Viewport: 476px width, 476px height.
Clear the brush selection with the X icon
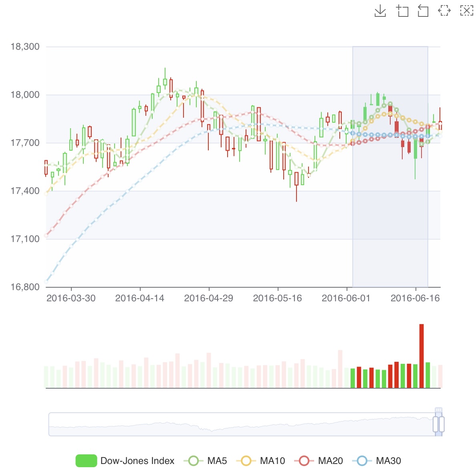(466, 11)
